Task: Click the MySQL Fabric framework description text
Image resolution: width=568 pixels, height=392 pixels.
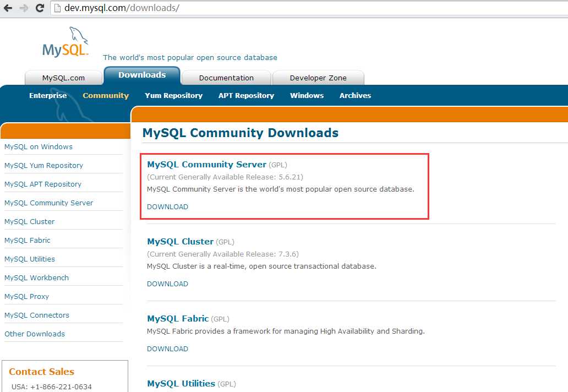Action: point(286,331)
